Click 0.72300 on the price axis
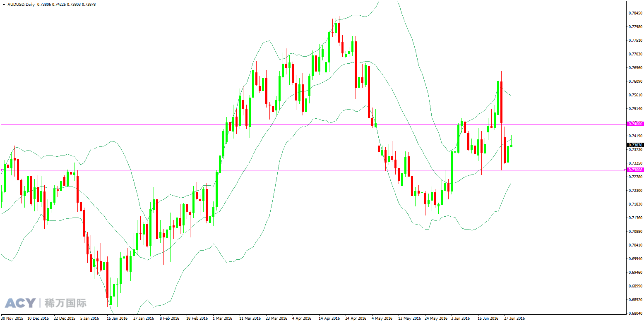Image resolution: width=644 pixels, height=323 pixels. pos(635,191)
